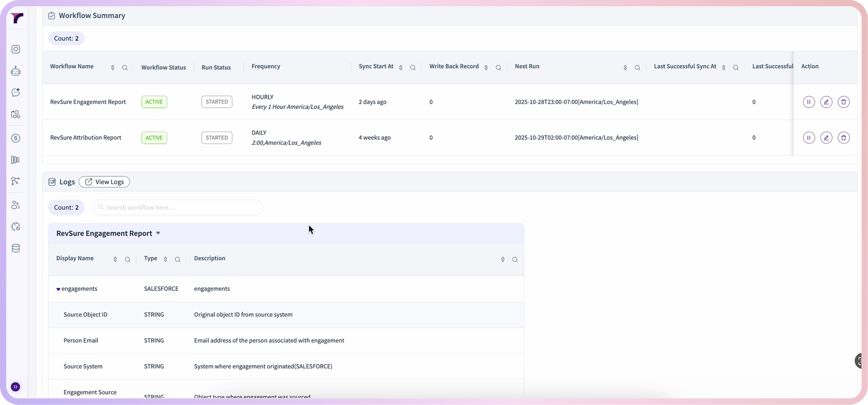Click the RevSure logo in sidebar
The height and width of the screenshot is (405, 868).
(x=17, y=18)
